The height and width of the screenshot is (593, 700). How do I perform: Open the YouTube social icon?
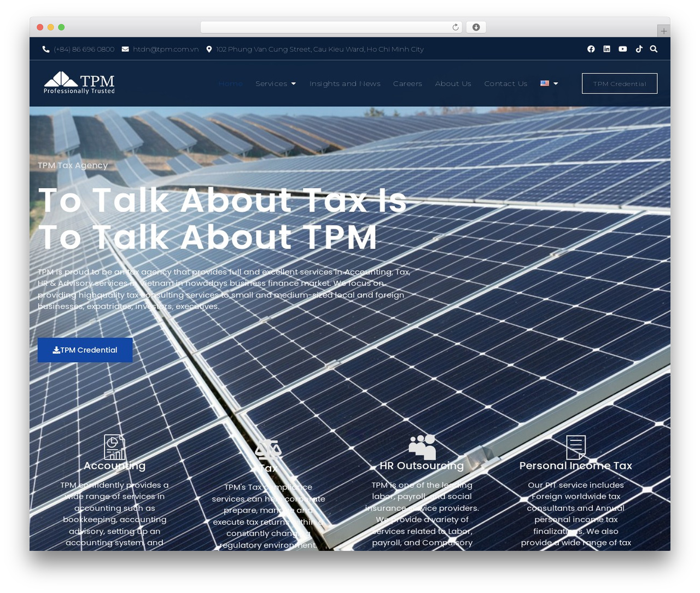pyautogui.click(x=622, y=49)
